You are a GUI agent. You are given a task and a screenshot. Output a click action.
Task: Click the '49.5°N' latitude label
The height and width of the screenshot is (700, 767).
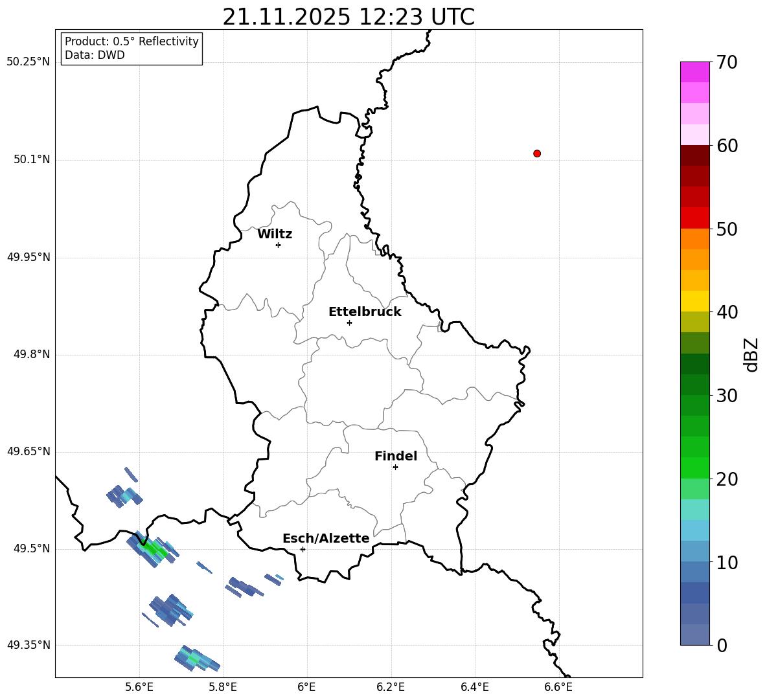tap(32, 548)
